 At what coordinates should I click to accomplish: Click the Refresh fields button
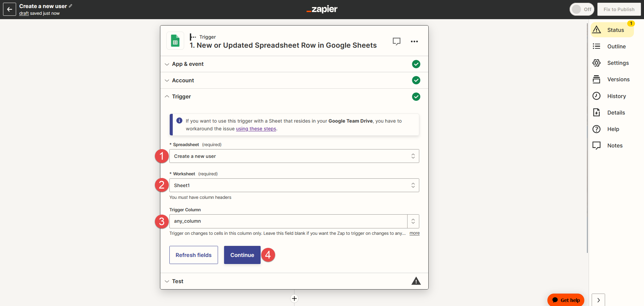(194, 255)
